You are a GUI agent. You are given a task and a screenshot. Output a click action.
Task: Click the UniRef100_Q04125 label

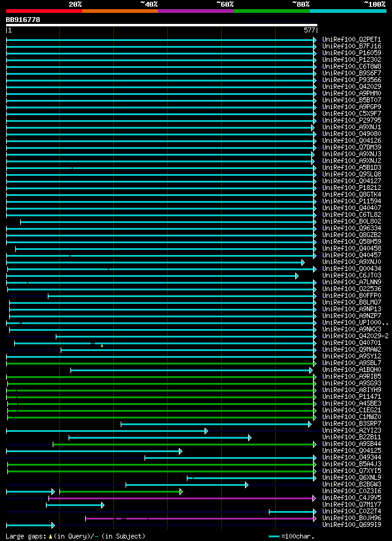point(352,450)
